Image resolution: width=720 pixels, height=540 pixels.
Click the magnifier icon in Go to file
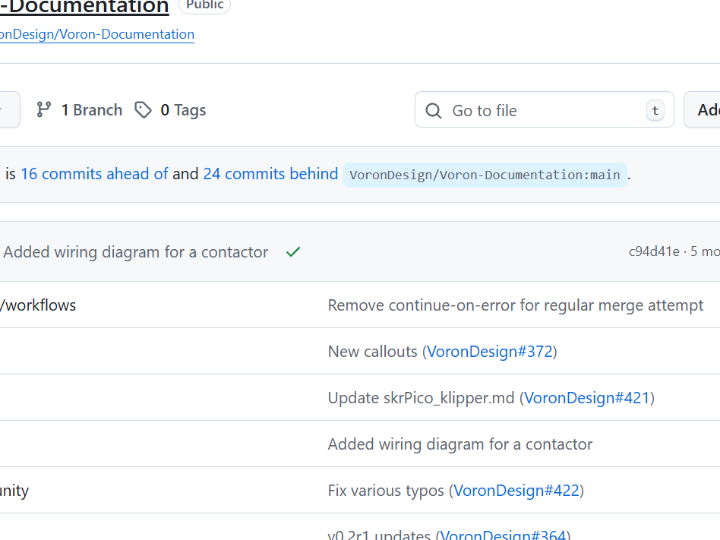433,111
